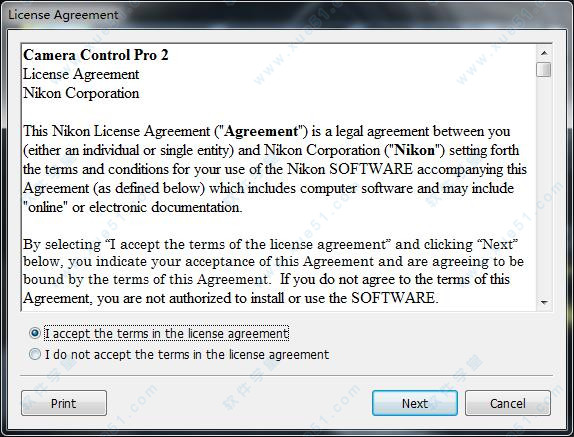Click the empty scrollbar track below the thumb

[x=544, y=186]
